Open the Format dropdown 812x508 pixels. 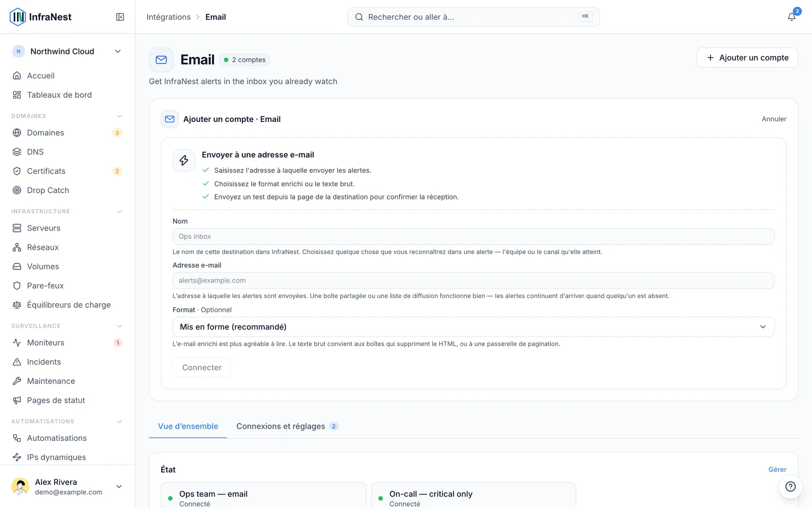coord(473,327)
